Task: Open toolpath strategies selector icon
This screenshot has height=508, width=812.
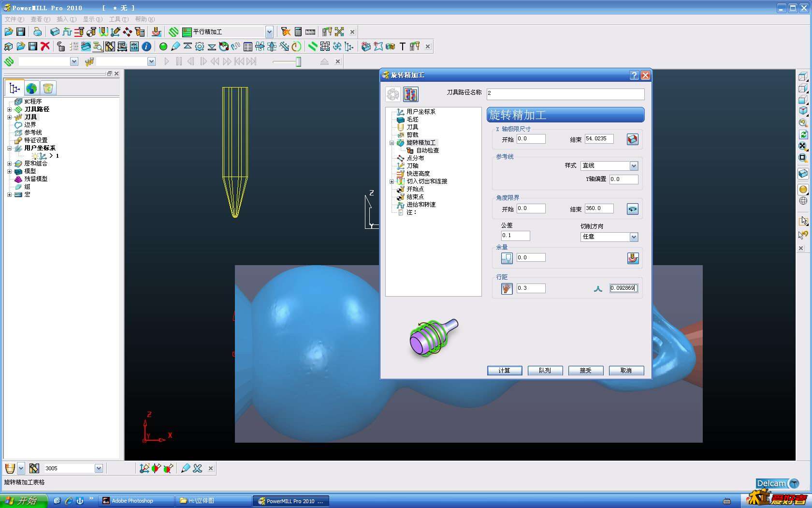Action: [x=174, y=32]
